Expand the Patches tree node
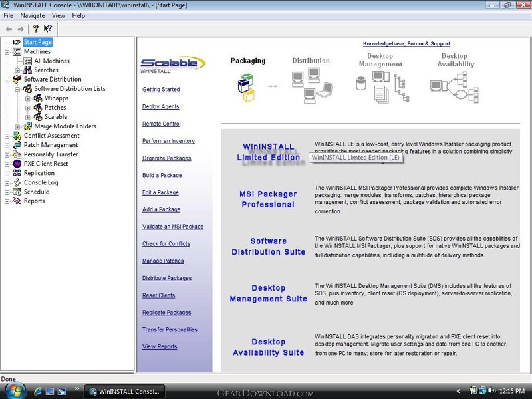The image size is (532, 399). (28, 108)
